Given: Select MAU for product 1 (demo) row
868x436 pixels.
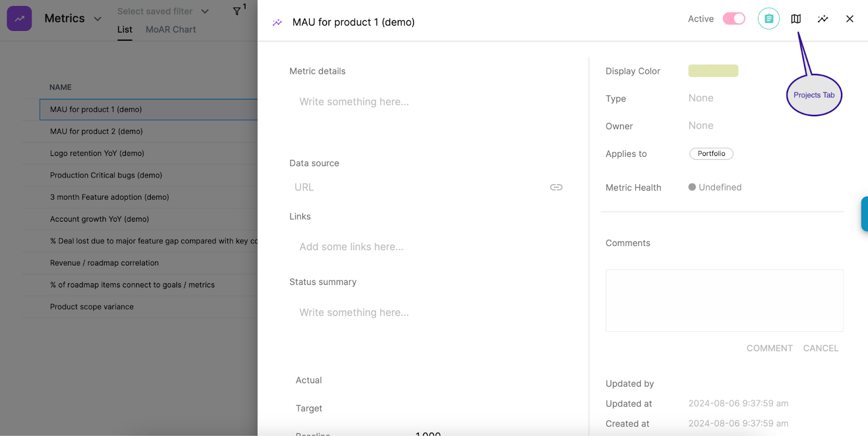Looking at the screenshot, I should [x=149, y=110].
